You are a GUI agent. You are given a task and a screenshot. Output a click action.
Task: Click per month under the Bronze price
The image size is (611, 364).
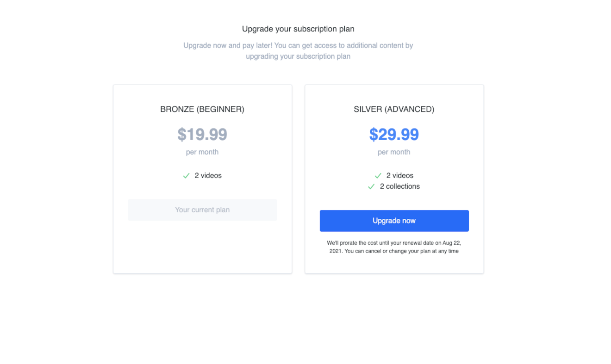click(x=202, y=152)
